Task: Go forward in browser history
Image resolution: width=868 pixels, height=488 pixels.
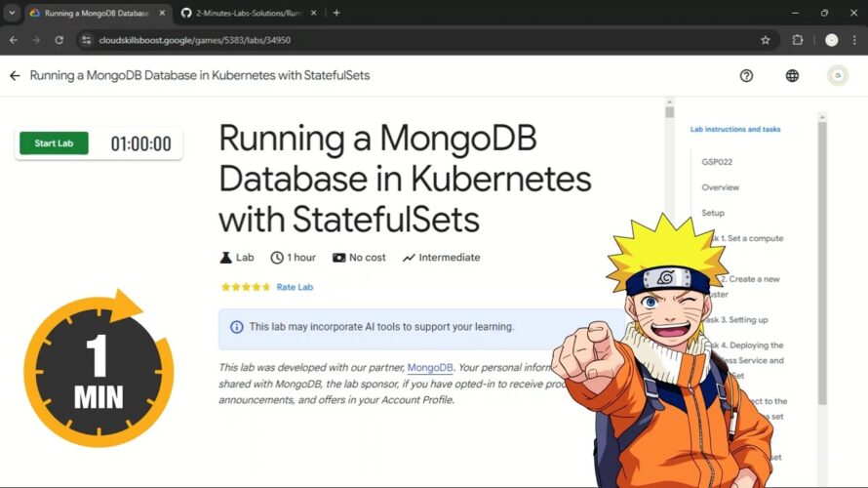Action: [x=36, y=40]
